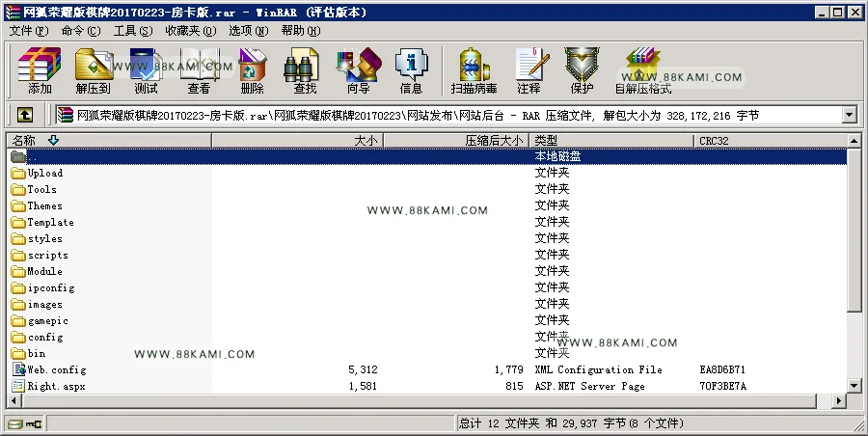Open 查找 (Find) binoculars tool
The image size is (868, 436).
(x=305, y=70)
